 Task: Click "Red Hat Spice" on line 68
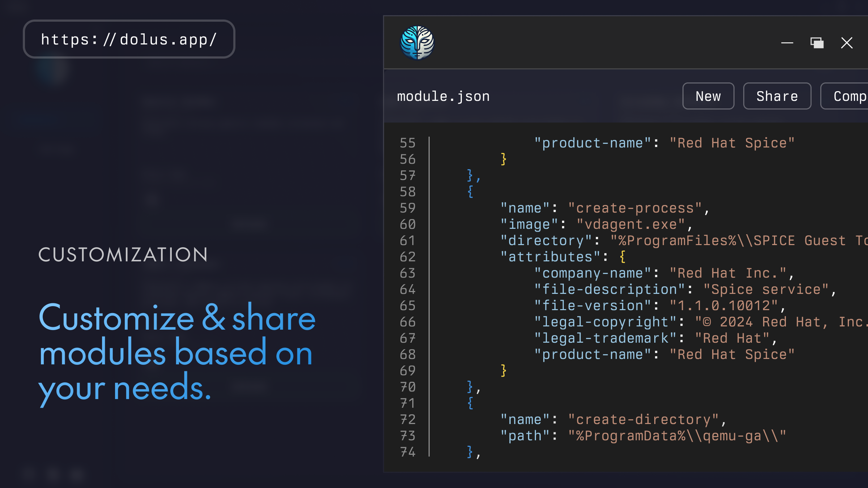(732, 354)
